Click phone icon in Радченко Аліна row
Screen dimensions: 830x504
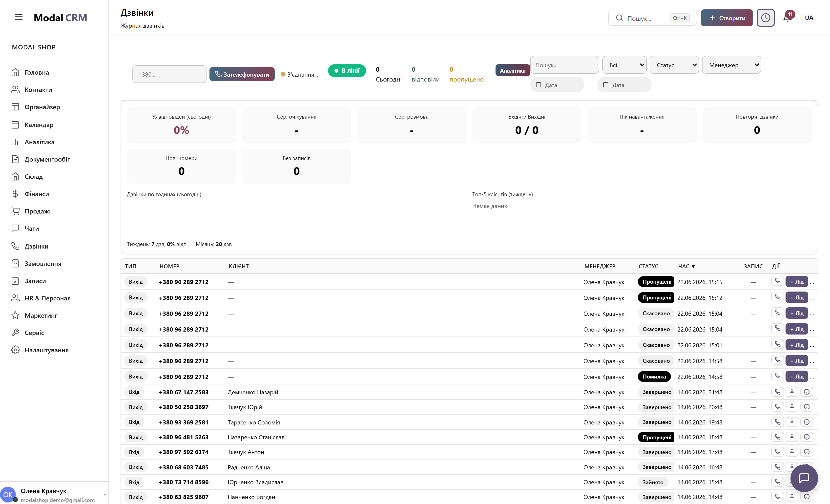777,467
